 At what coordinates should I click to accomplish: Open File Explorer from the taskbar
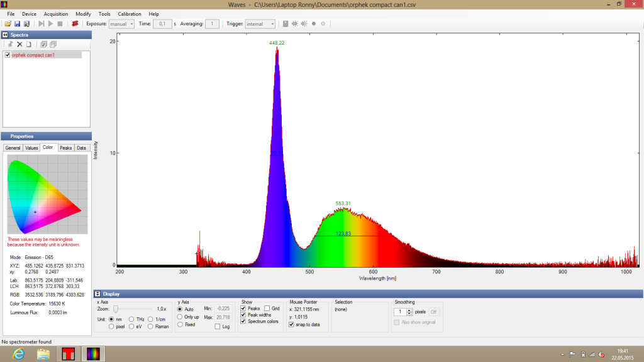pos(43,354)
